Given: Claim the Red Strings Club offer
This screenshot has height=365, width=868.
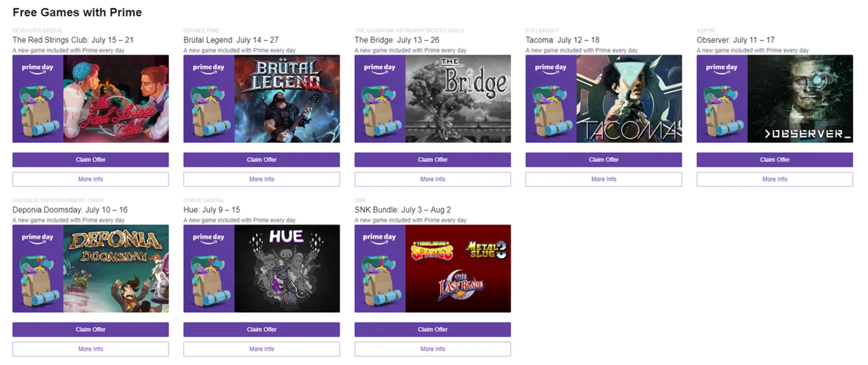Looking at the screenshot, I should (90, 159).
